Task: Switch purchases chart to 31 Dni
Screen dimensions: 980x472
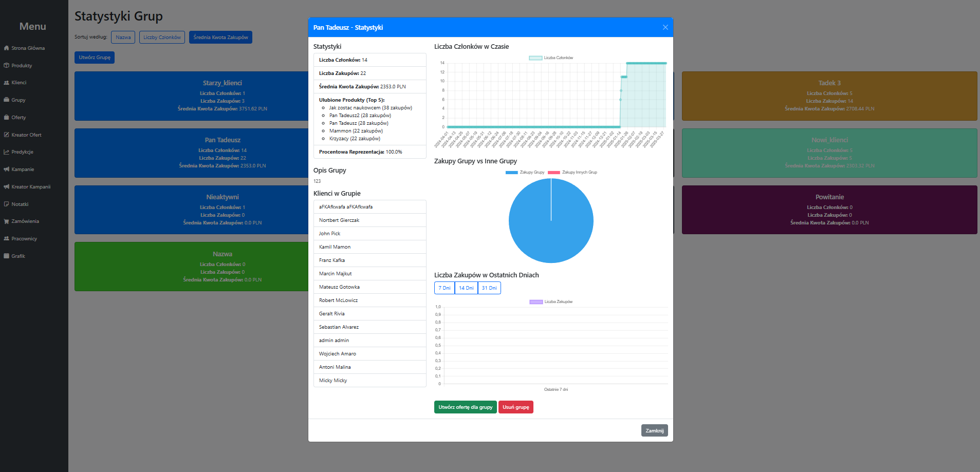Action: pos(489,288)
